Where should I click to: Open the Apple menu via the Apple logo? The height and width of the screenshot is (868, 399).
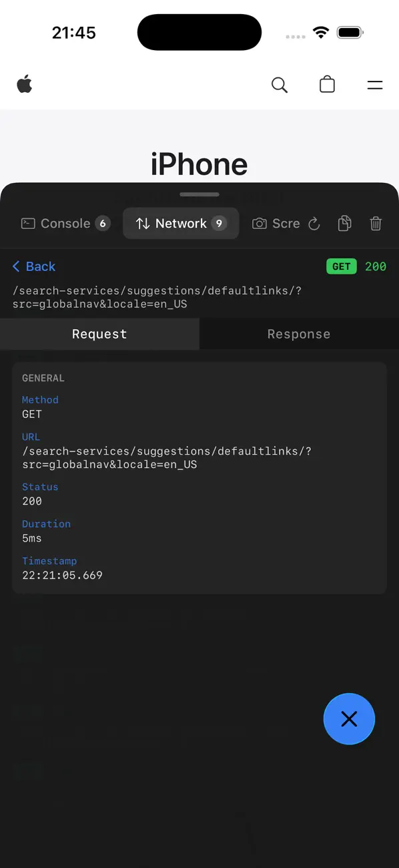(x=25, y=84)
